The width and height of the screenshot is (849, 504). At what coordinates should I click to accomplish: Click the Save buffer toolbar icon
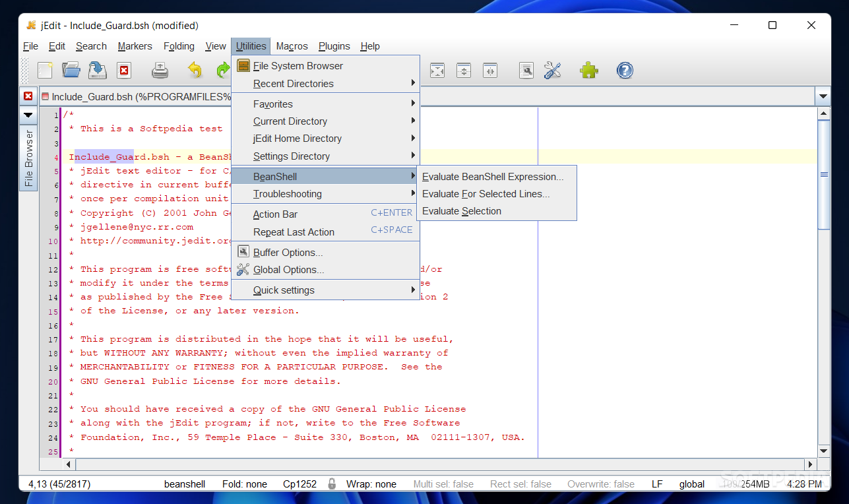98,71
